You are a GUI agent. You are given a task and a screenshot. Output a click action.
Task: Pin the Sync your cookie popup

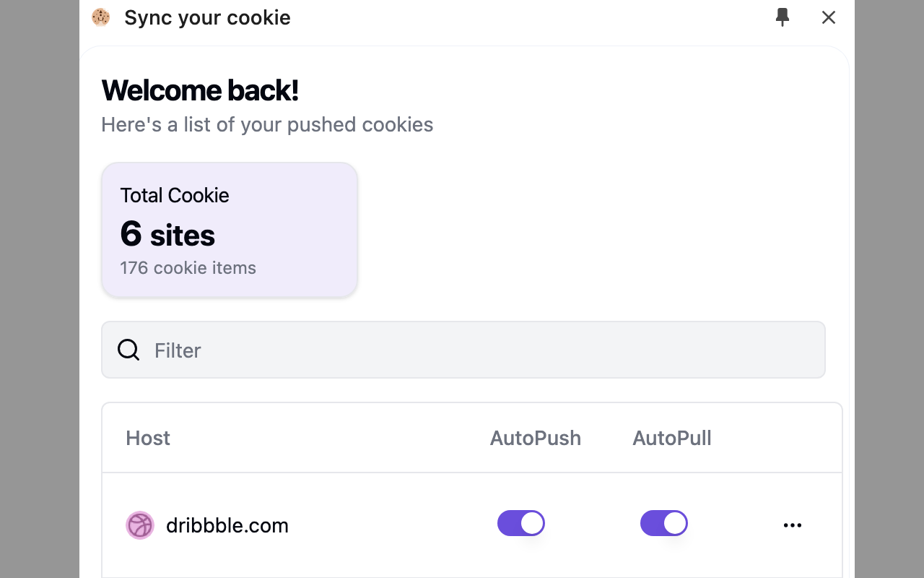(x=783, y=17)
